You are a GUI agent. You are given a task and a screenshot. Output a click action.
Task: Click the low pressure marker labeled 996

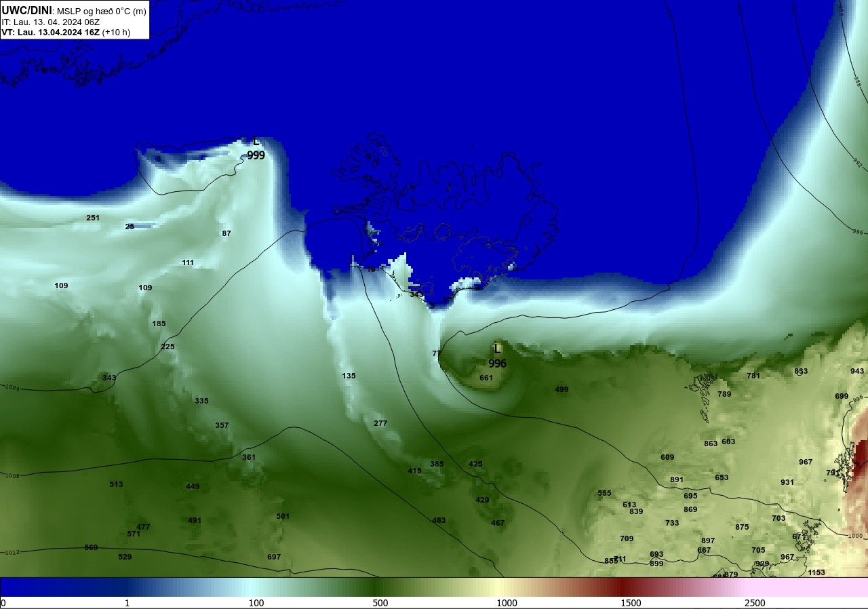pyautogui.click(x=497, y=357)
